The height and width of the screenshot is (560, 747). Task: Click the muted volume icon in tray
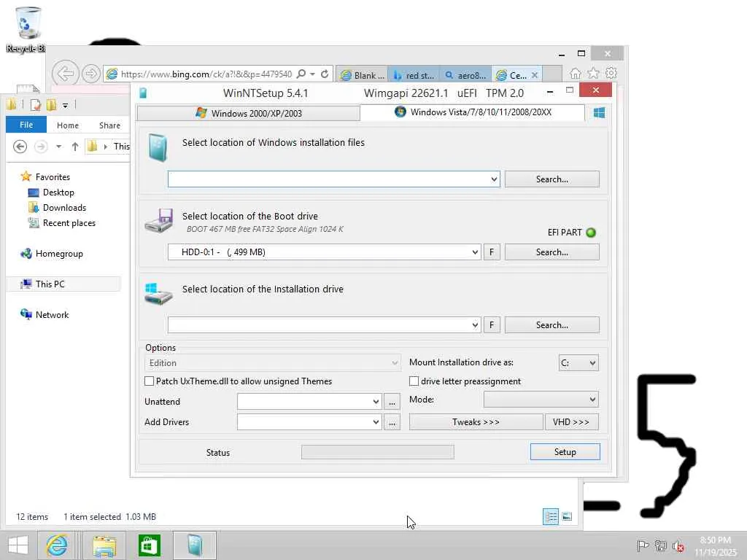(678, 546)
